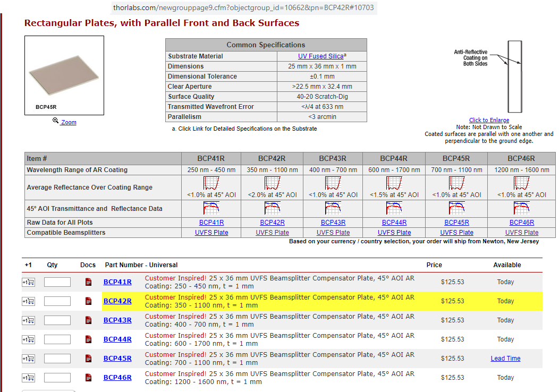Click the magnifier icon beside Zoom
559x392 pixels.
click(x=55, y=121)
